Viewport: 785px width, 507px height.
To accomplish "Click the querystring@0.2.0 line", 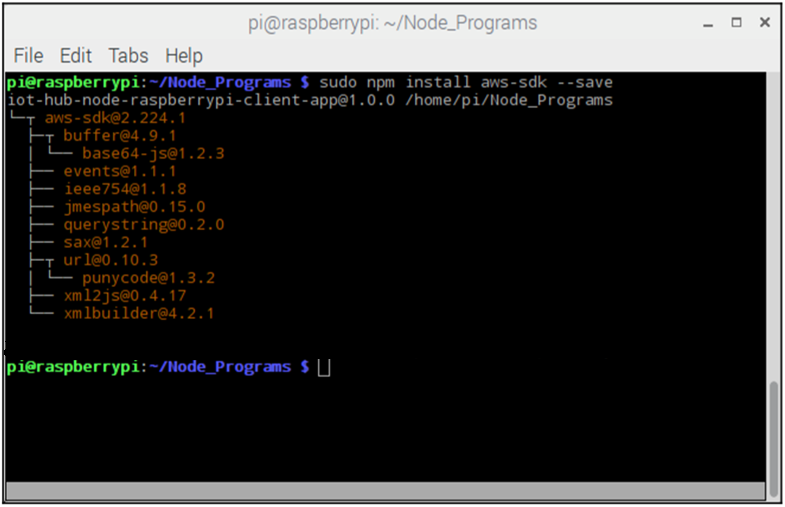I will pos(144,225).
